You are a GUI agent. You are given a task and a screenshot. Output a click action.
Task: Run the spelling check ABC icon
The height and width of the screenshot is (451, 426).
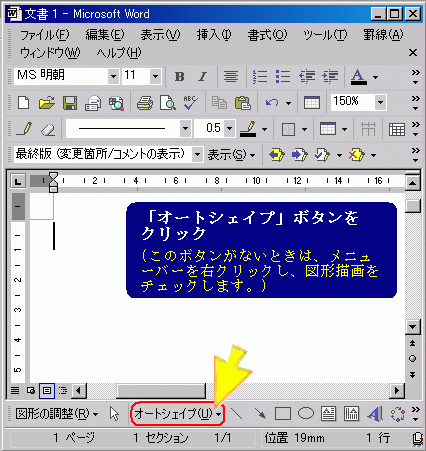coord(190,103)
